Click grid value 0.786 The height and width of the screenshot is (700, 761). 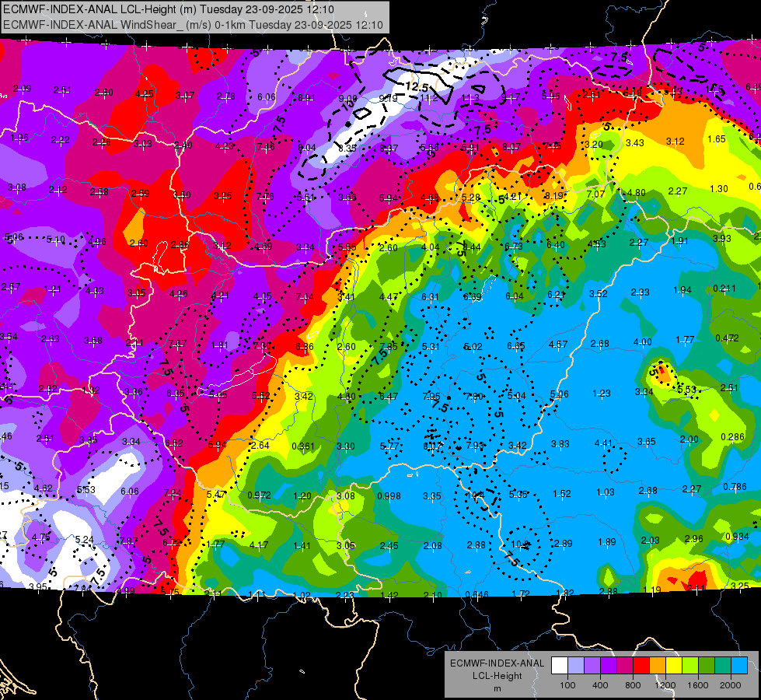pyautogui.click(x=735, y=486)
